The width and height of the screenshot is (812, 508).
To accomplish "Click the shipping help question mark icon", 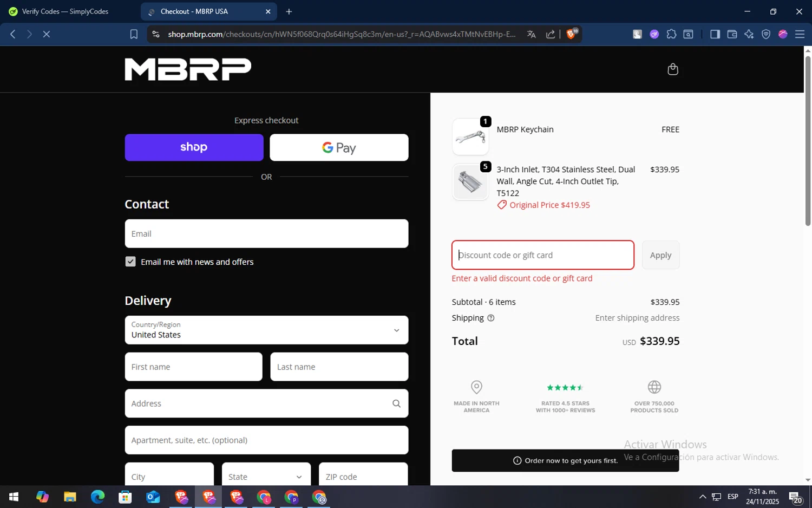I will pos(491,318).
